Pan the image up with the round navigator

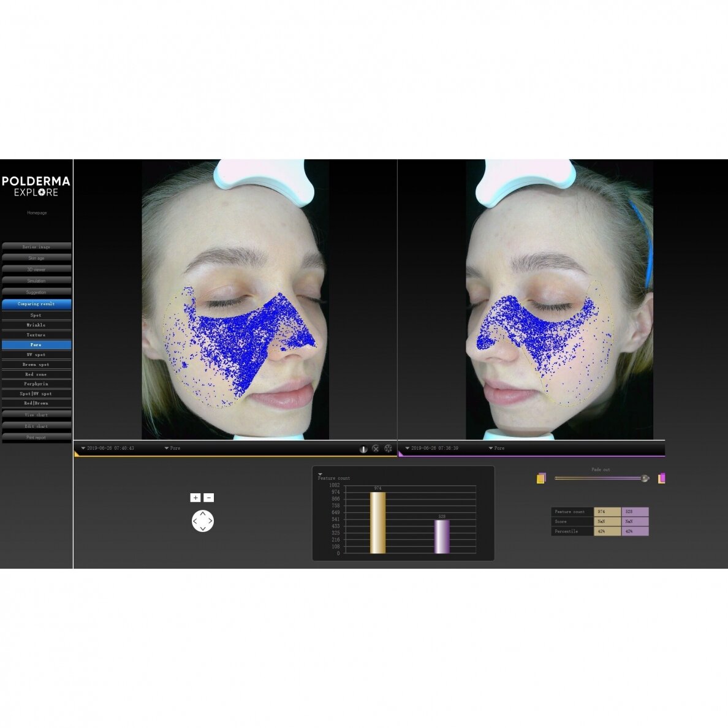pos(203,514)
